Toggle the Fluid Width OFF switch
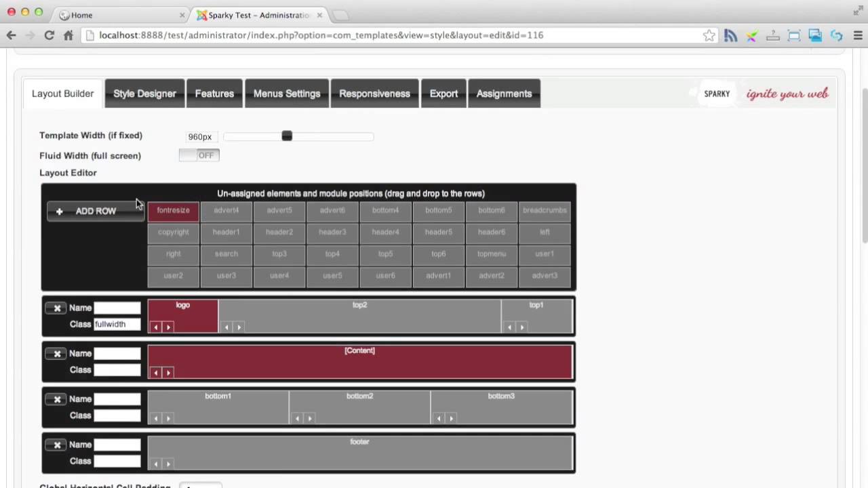The width and height of the screenshot is (868, 488). click(199, 155)
